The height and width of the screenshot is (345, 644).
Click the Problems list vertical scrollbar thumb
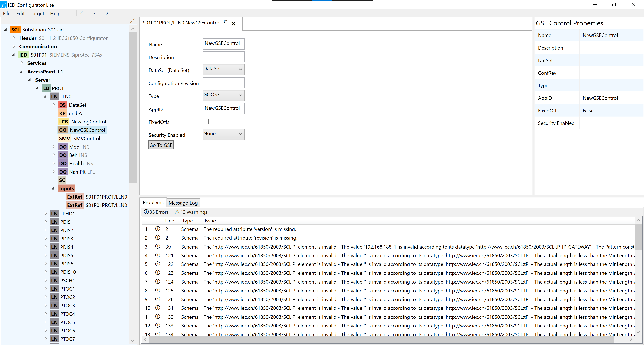point(638,237)
